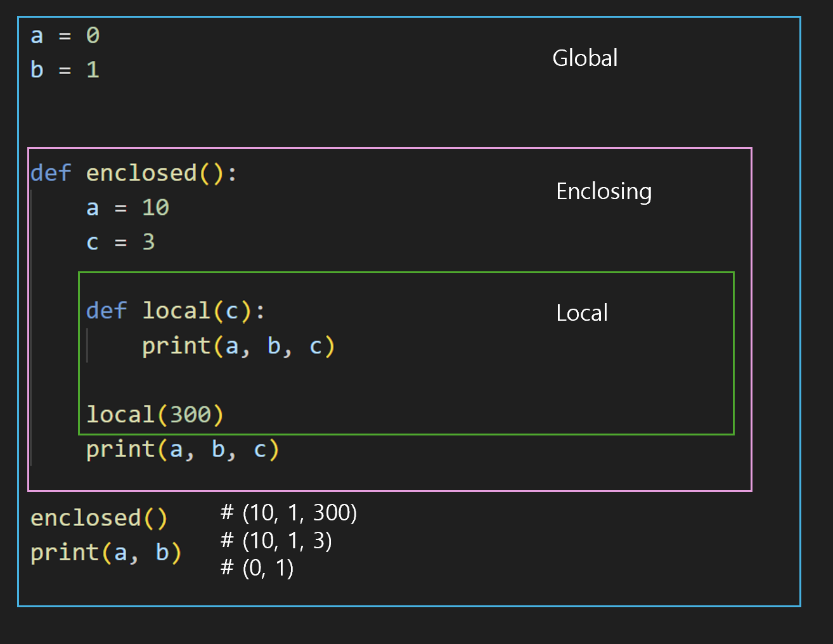Click the "Global" scope label
Image resolution: width=833 pixels, height=644 pixels.
pos(585,58)
